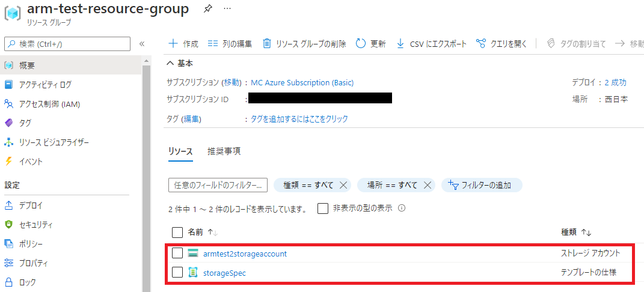The image size is (644, 292).
Task: Click the sidebar scrollbar up arrow
Action: pos(147,61)
